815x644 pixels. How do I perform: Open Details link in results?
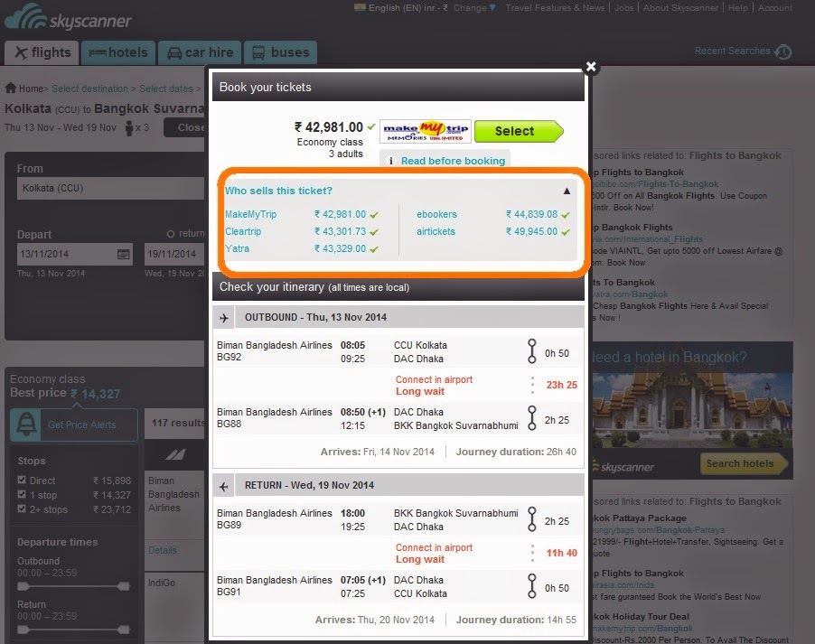click(162, 550)
